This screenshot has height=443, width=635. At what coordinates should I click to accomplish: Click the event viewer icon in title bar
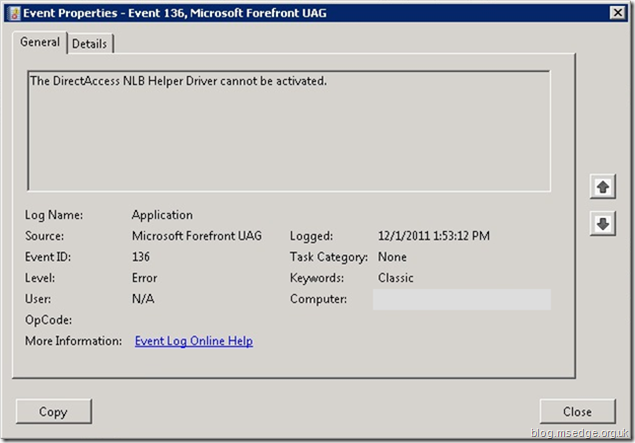click(14, 13)
